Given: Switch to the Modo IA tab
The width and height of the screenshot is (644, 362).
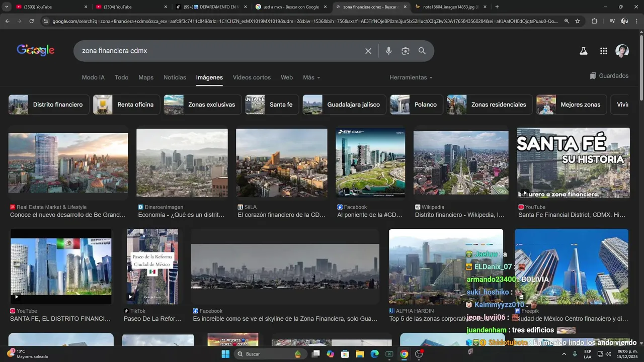Looking at the screenshot, I should point(93,77).
